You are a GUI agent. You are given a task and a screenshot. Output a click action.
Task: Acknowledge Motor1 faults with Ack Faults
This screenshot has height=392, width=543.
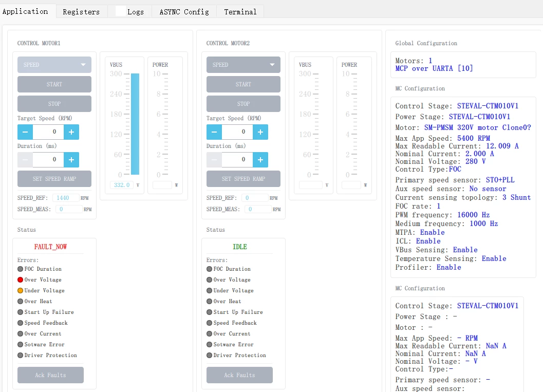point(50,375)
